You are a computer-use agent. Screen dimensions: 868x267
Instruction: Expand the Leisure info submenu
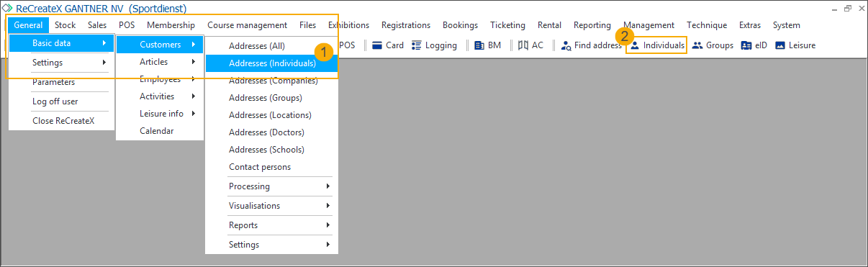point(160,114)
